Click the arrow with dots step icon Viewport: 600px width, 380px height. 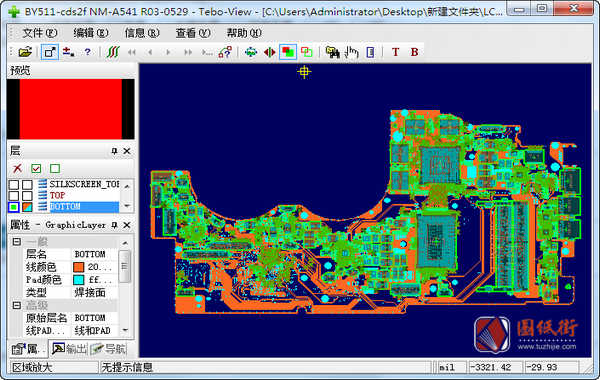(x=207, y=52)
